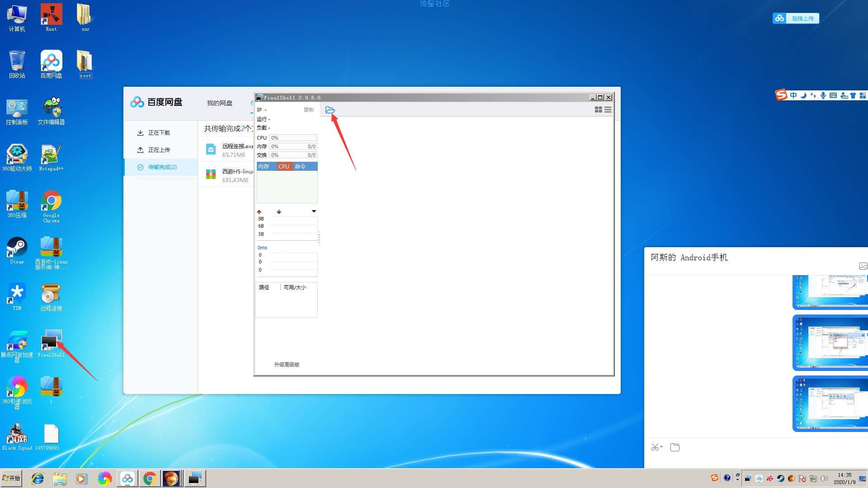Click the 路径 column header in disk table

(264, 287)
